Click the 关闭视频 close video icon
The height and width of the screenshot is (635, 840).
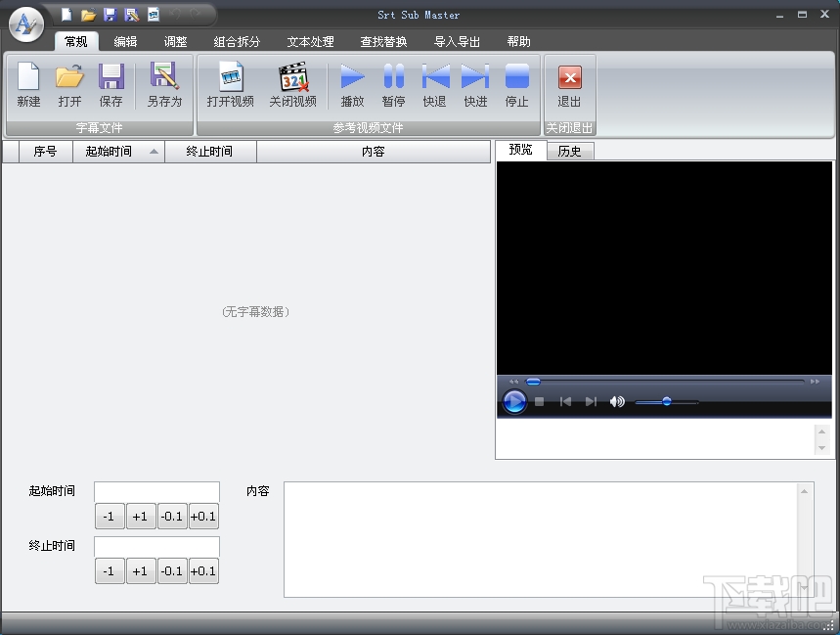(x=292, y=84)
